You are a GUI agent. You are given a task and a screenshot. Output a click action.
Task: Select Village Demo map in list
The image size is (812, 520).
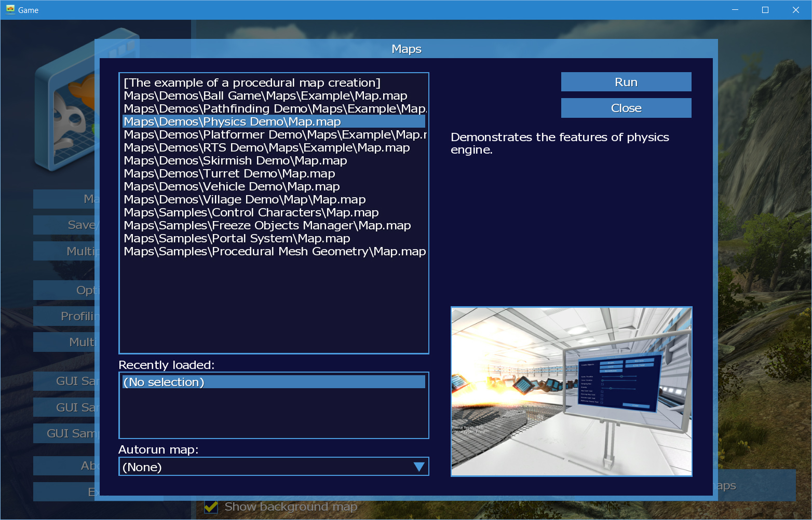(x=245, y=200)
